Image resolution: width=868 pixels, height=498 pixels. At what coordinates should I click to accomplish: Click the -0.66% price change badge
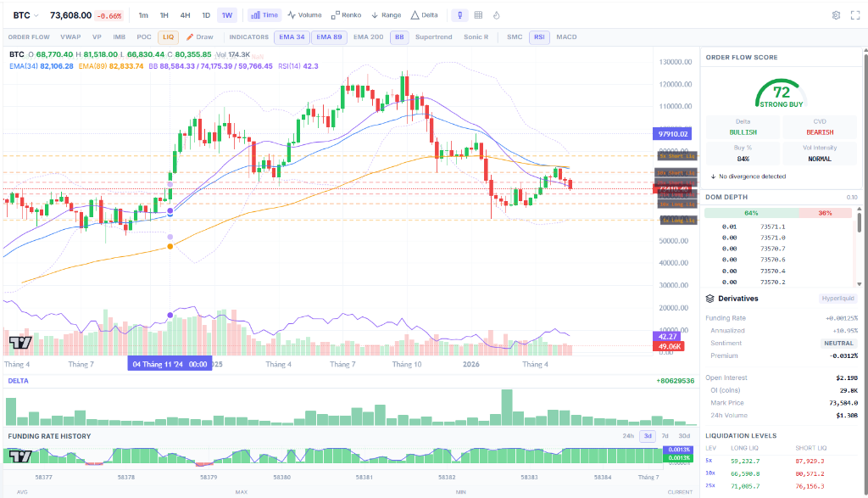tap(109, 16)
